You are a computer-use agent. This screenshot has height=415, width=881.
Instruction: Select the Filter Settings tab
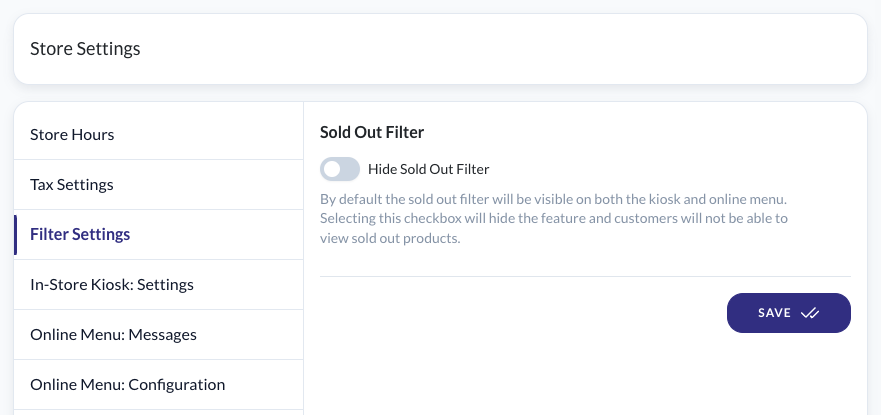coord(158,235)
